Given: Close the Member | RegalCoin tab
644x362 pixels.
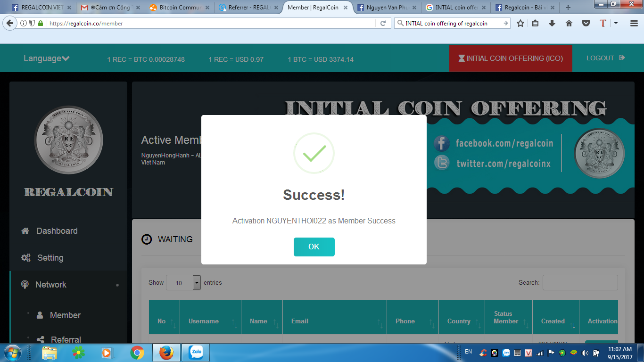Looking at the screenshot, I should [345, 8].
